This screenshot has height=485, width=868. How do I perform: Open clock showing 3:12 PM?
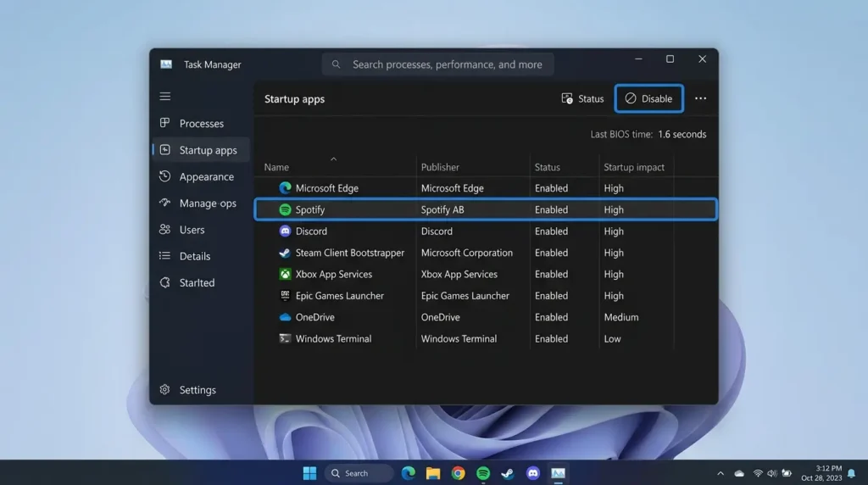(x=821, y=473)
